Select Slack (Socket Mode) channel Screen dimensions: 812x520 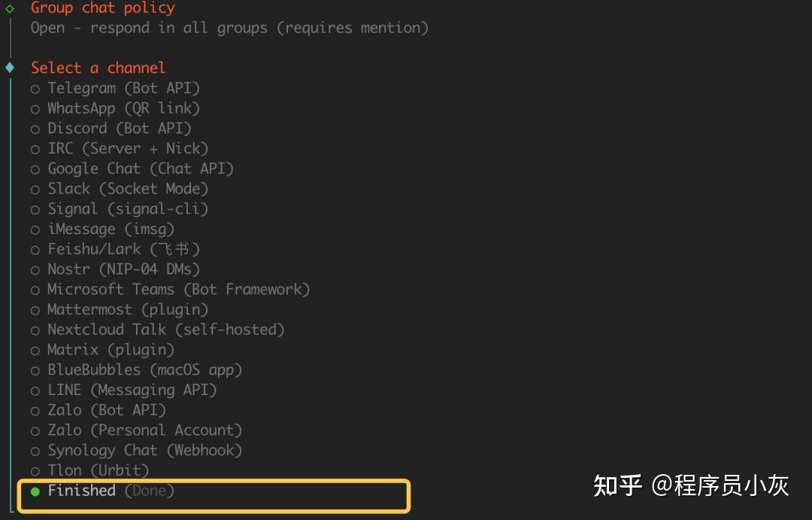[x=128, y=189]
